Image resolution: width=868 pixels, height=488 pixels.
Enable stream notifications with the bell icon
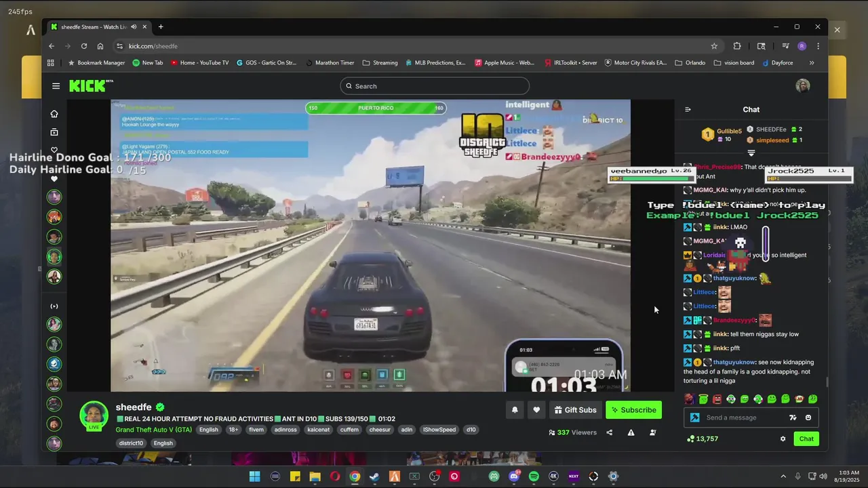coord(515,410)
